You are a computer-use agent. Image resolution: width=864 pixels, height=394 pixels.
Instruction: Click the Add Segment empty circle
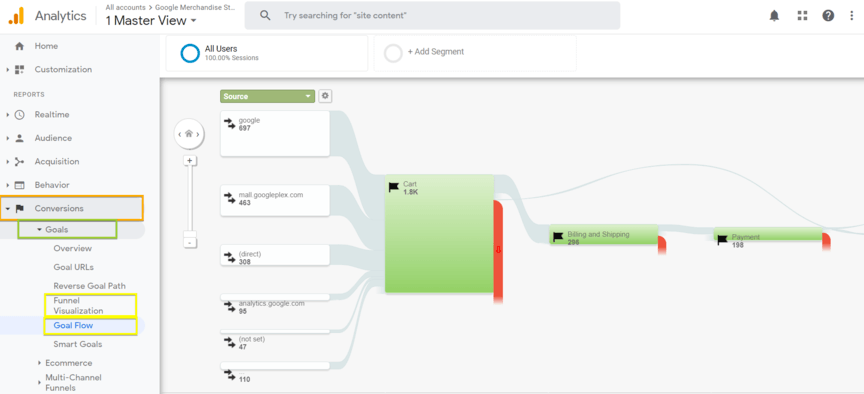tap(393, 53)
